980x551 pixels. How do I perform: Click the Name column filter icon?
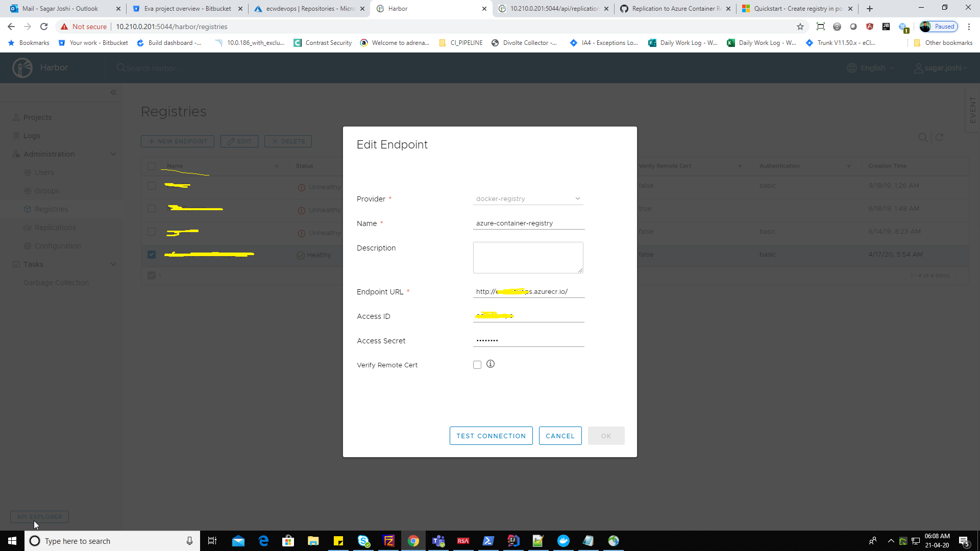point(277,166)
